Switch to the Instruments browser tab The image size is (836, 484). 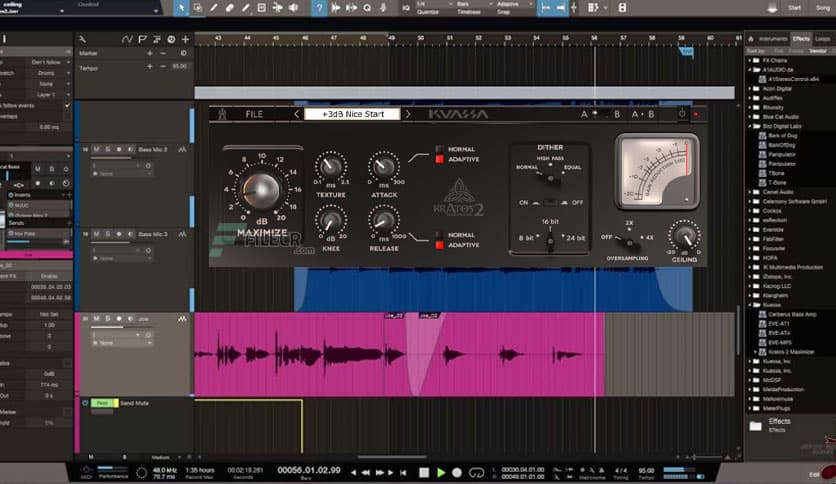coord(773,39)
